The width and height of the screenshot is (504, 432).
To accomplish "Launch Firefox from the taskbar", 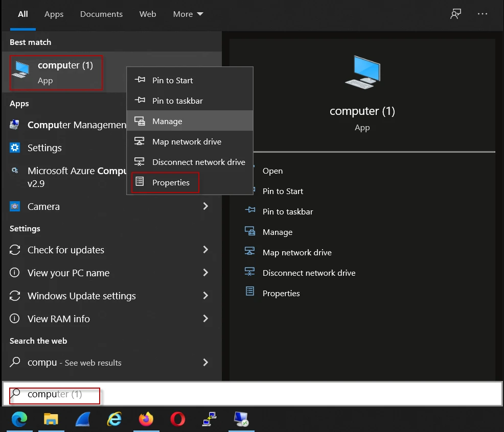I will pyautogui.click(x=146, y=419).
